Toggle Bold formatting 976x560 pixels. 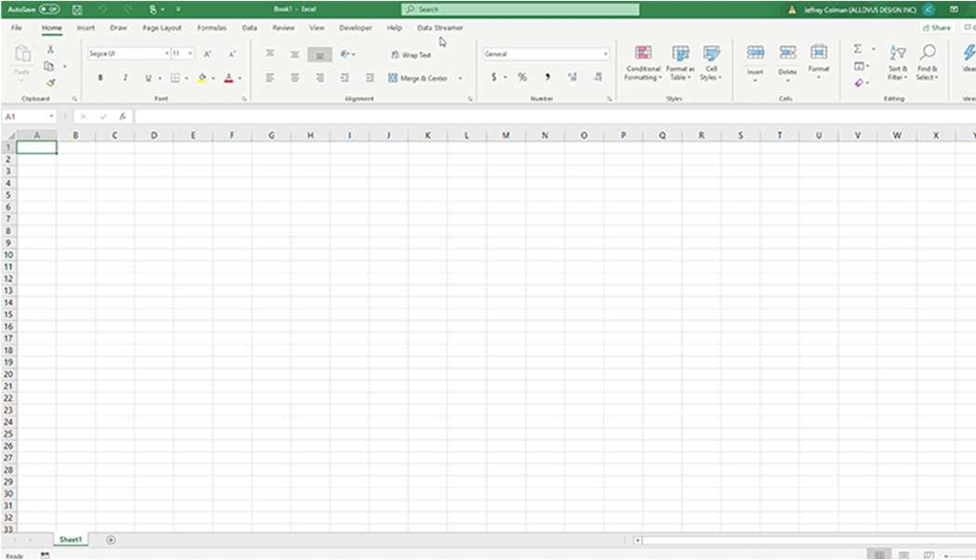coord(100,78)
